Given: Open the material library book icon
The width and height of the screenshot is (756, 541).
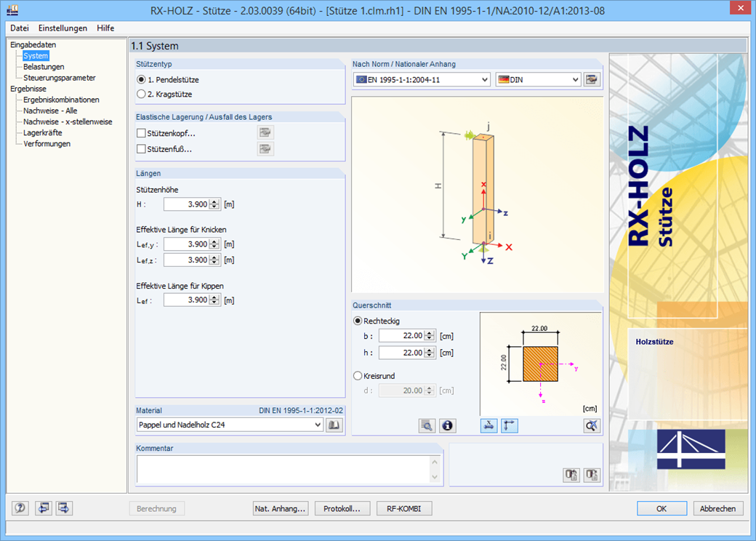Looking at the screenshot, I should click(334, 425).
